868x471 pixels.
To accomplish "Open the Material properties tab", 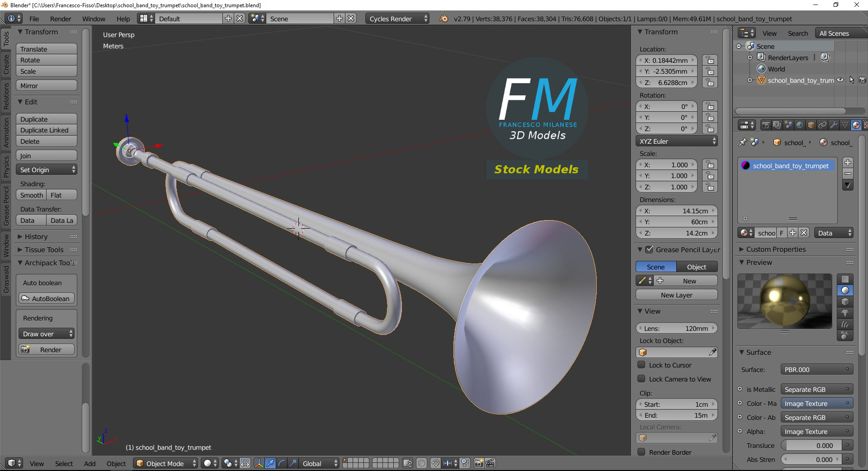I will click(856, 125).
